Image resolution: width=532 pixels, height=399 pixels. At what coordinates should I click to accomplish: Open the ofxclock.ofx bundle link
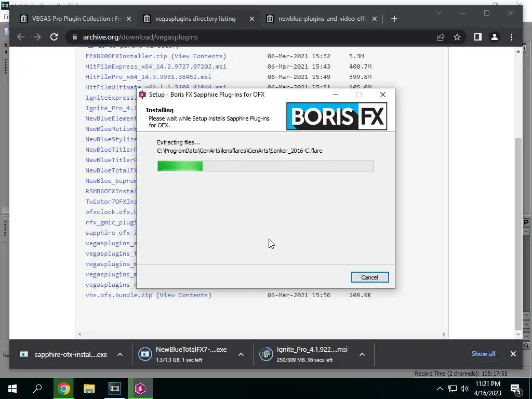111,212
